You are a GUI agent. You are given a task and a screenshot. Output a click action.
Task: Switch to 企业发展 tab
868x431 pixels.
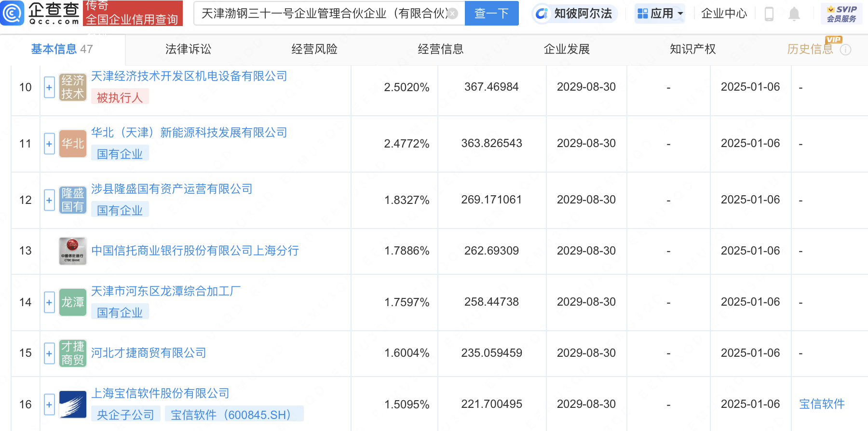coord(567,49)
